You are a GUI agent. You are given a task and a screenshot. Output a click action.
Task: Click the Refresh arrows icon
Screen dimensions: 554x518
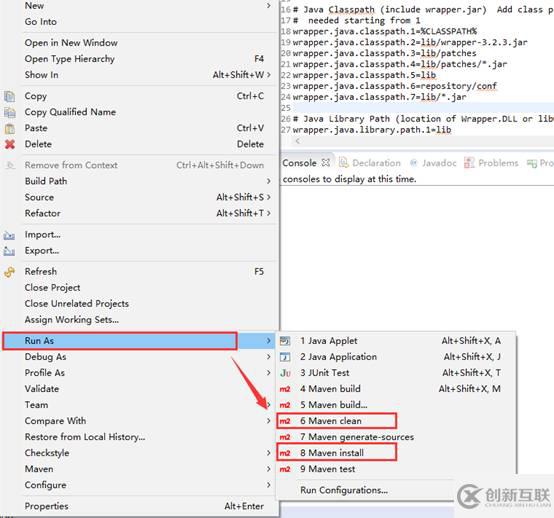[10, 272]
